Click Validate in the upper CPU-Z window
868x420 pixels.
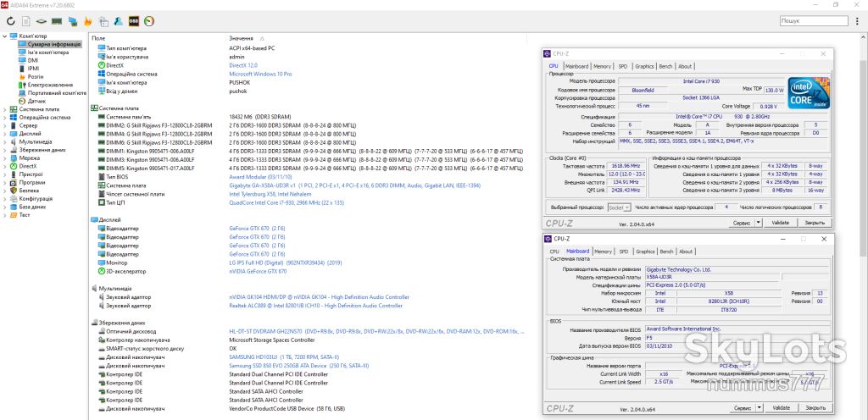coord(780,223)
